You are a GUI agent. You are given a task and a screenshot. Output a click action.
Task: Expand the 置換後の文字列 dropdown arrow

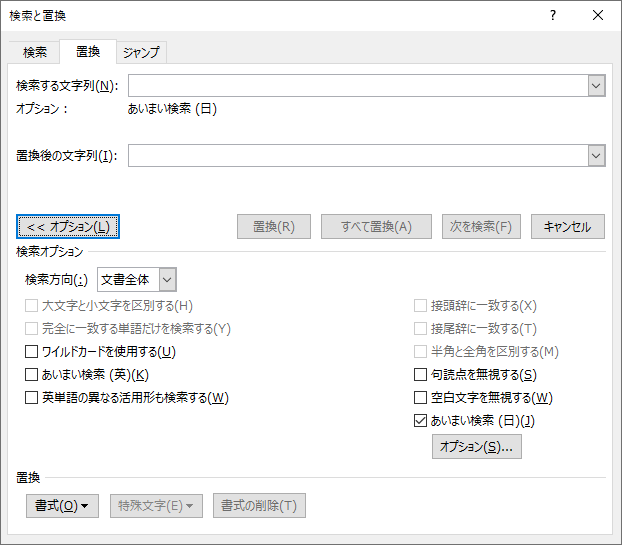click(x=597, y=155)
